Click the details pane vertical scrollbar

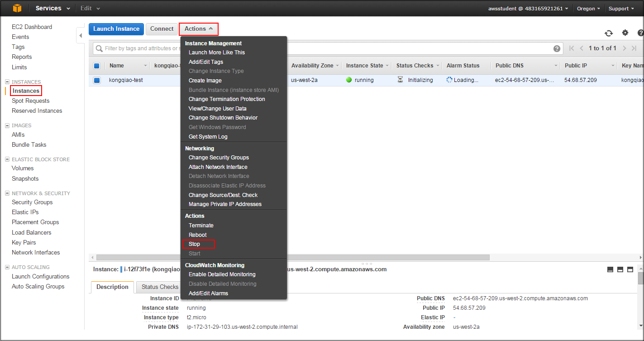(x=640, y=278)
